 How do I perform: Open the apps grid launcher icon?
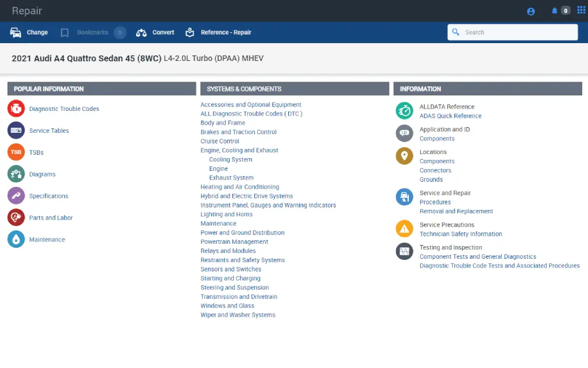pos(581,10)
